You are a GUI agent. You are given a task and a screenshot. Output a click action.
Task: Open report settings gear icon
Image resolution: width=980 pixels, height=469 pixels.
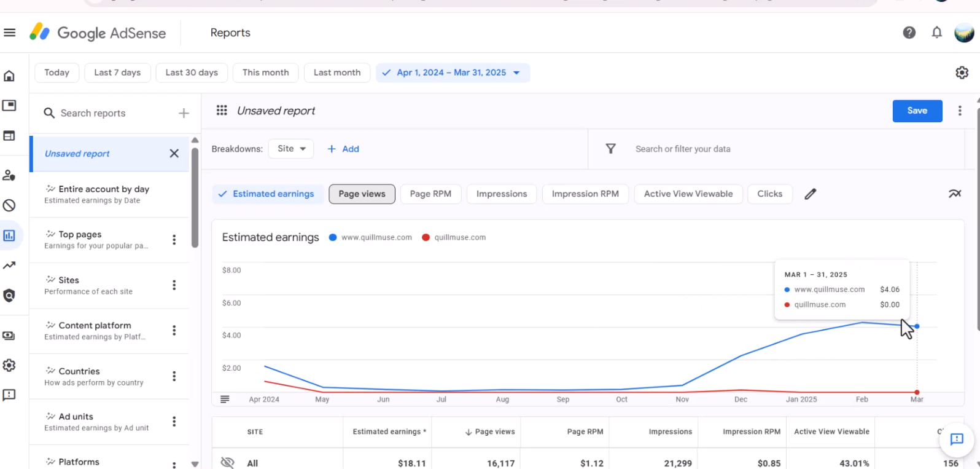pos(962,73)
